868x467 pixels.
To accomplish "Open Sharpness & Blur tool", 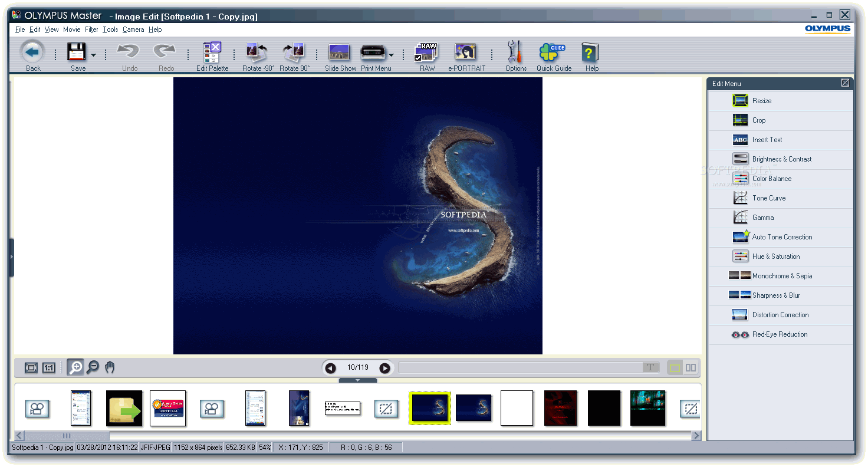I will pyautogui.click(x=780, y=295).
